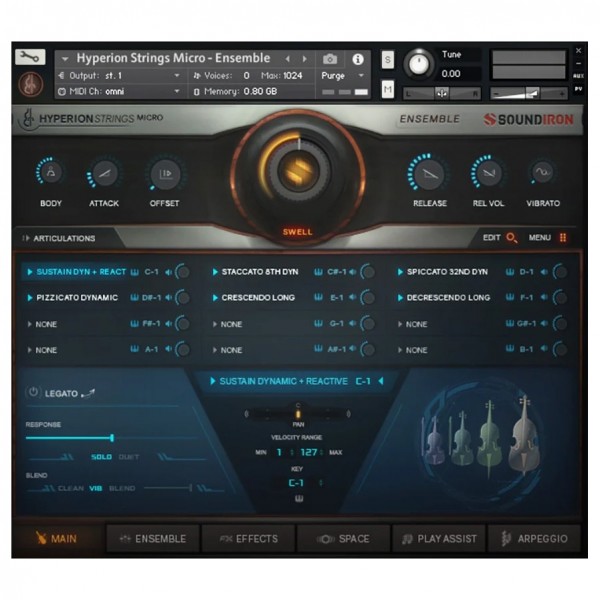The height and width of the screenshot is (600, 600).
Task: Click the round violin instrument icon below the wrench
Action: point(31,84)
